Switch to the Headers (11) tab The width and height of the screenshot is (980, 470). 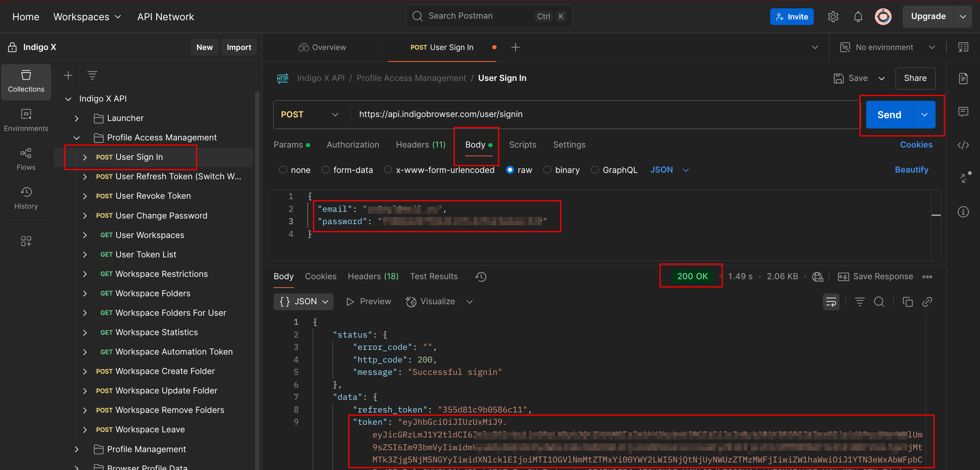420,145
